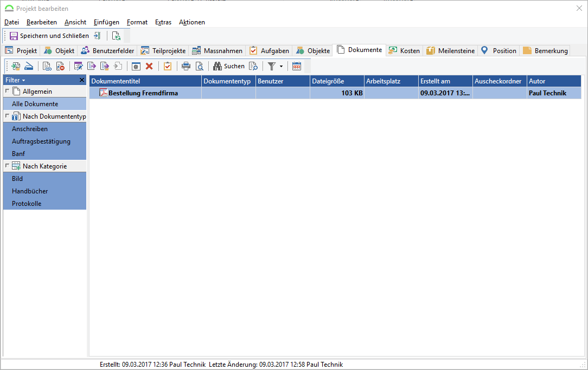
Task: Click the remove link document icon with red circle
Action: pos(60,66)
